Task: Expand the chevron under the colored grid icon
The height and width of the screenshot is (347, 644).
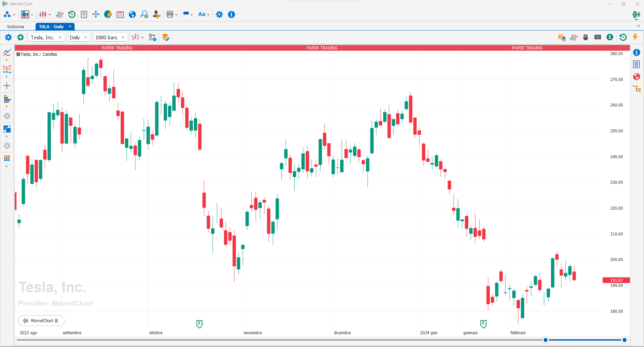Action: pyautogui.click(x=7, y=166)
